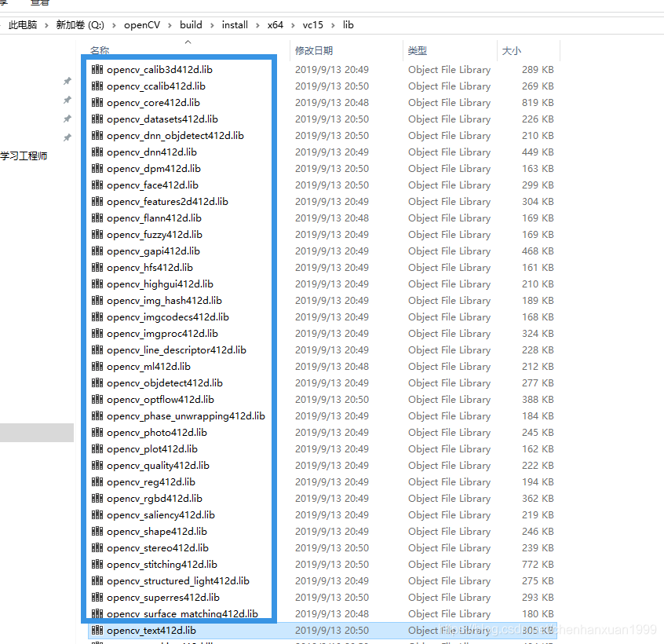
Task: Click the lib breadcrumb segment
Action: tap(348, 25)
